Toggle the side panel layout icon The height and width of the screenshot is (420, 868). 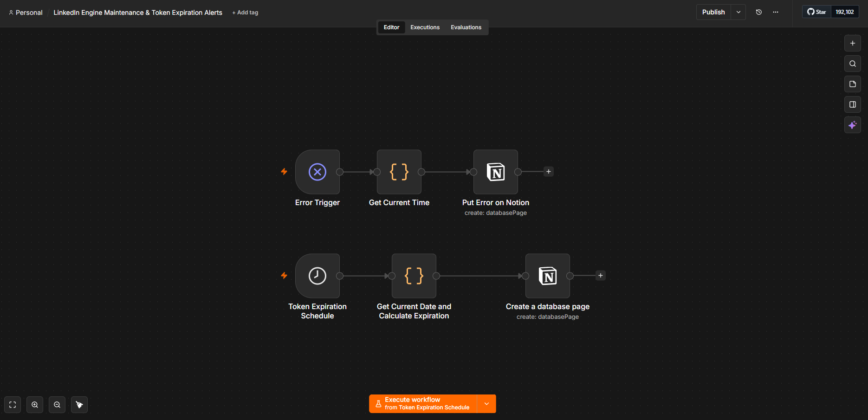coord(853,104)
